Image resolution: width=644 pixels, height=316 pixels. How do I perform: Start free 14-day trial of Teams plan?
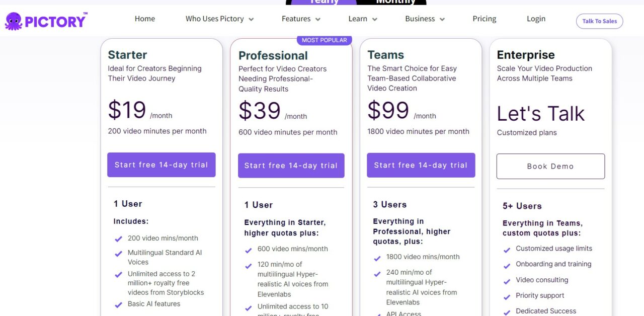pyautogui.click(x=421, y=165)
